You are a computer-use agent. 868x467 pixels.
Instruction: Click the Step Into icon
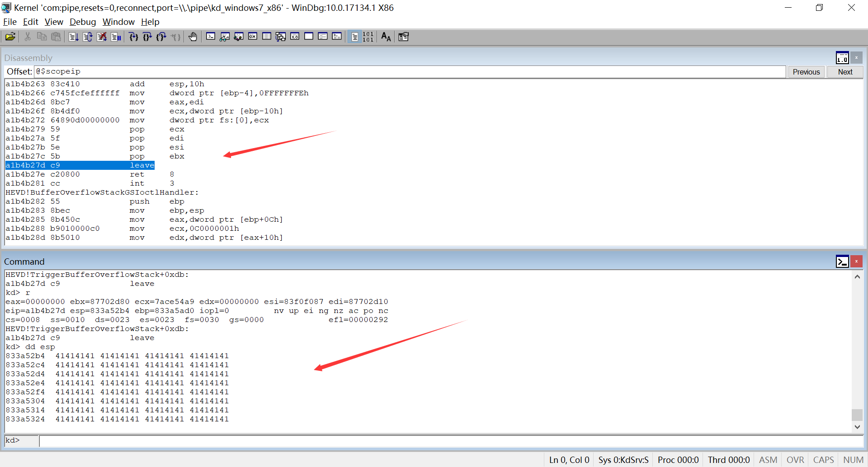(x=133, y=37)
